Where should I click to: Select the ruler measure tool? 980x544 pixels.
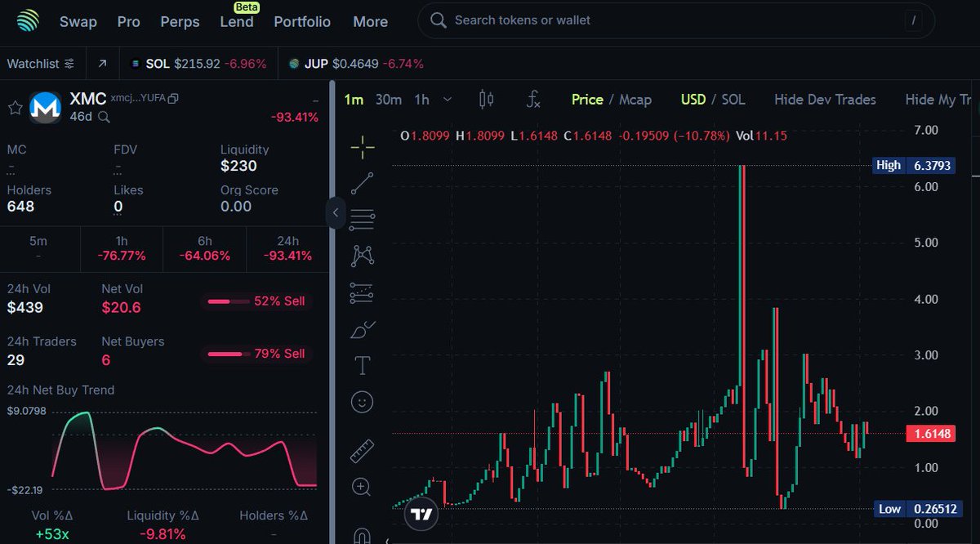[362, 450]
